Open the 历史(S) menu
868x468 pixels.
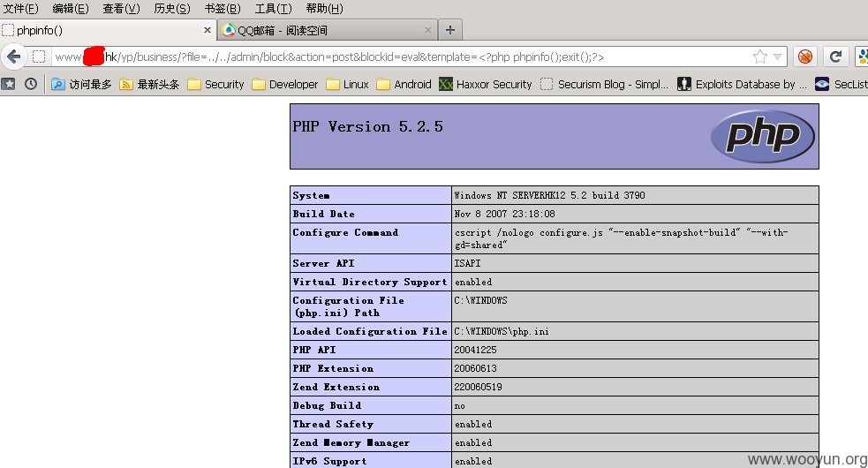click(172, 8)
